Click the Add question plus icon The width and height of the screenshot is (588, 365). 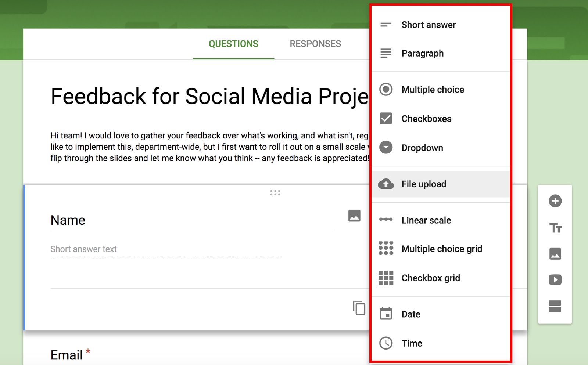click(555, 201)
